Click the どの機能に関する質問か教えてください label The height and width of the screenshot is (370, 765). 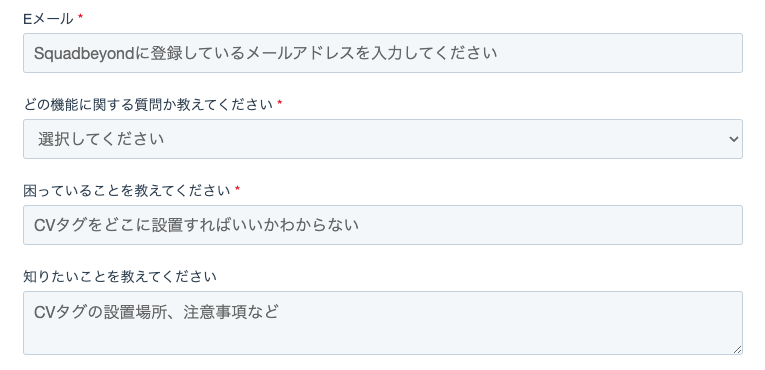tap(148, 104)
